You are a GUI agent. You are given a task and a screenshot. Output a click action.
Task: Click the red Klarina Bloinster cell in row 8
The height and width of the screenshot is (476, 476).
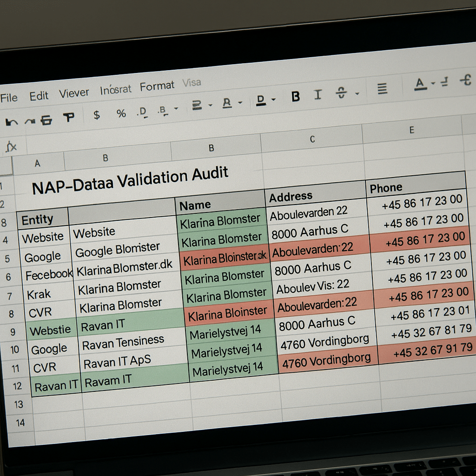tap(228, 314)
